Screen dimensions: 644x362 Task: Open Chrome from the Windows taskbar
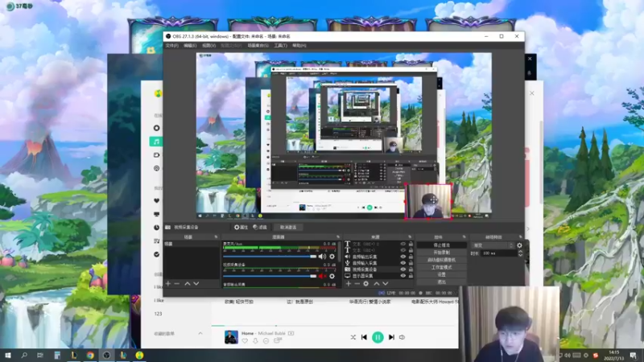(x=90, y=355)
